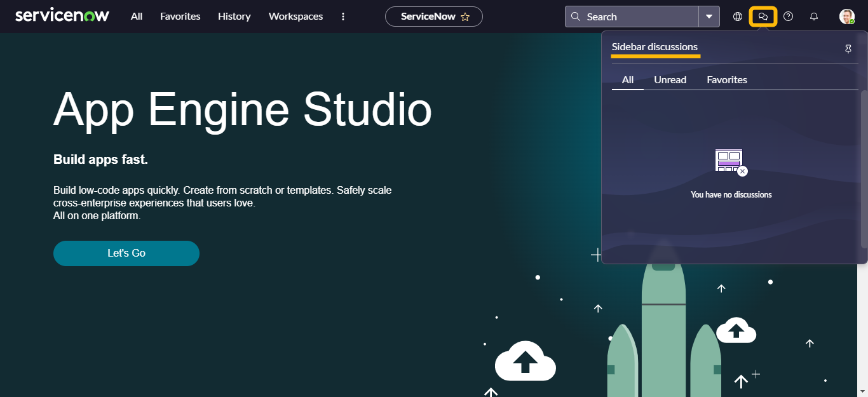Open the globe scope picker icon
This screenshot has width=868, height=397.
[738, 17]
